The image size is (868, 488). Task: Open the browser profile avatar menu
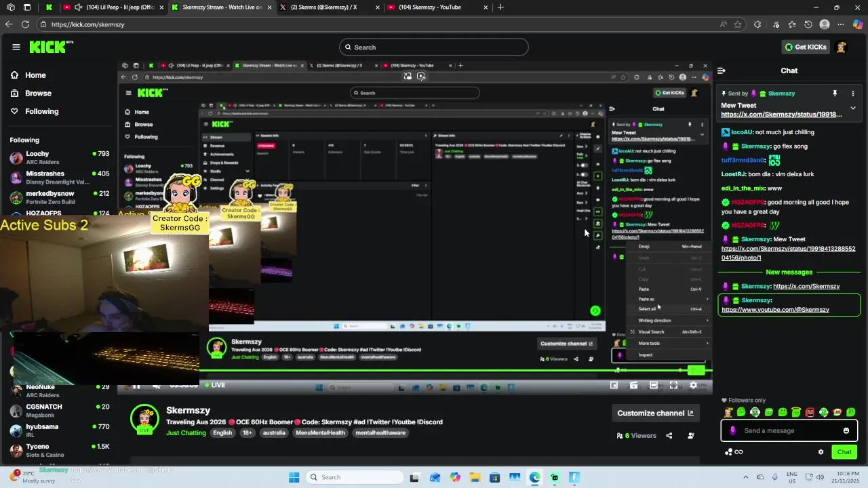coord(825,24)
